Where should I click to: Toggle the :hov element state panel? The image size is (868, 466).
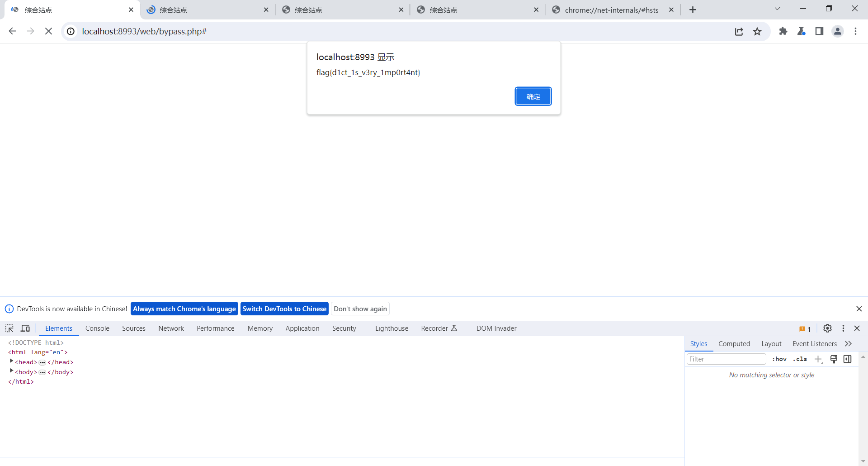coord(779,359)
